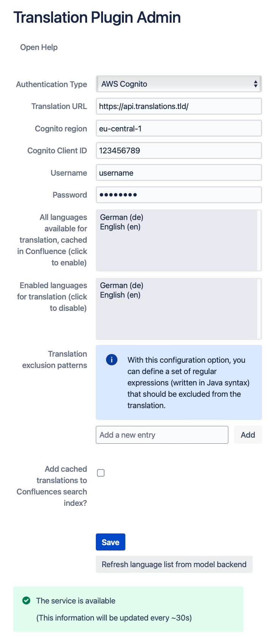Click Refresh language list from model backend
This screenshot has width=270, height=644.
tap(174, 564)
